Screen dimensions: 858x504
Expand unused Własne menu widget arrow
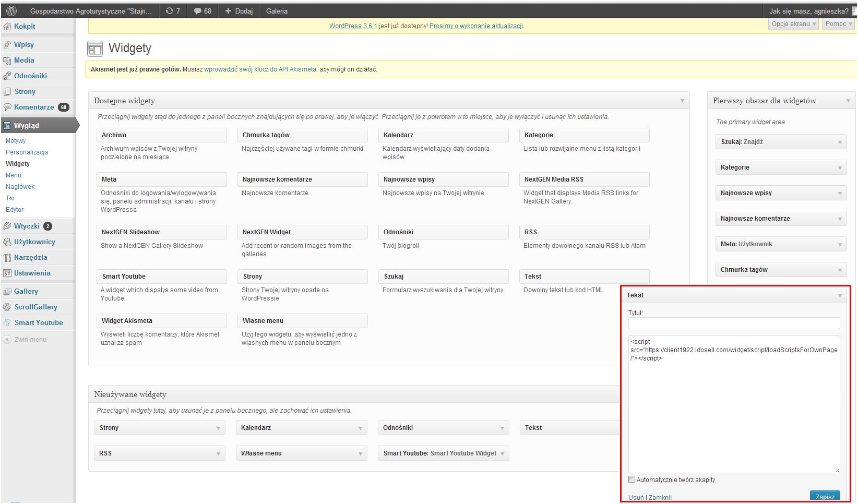[360, 454]
